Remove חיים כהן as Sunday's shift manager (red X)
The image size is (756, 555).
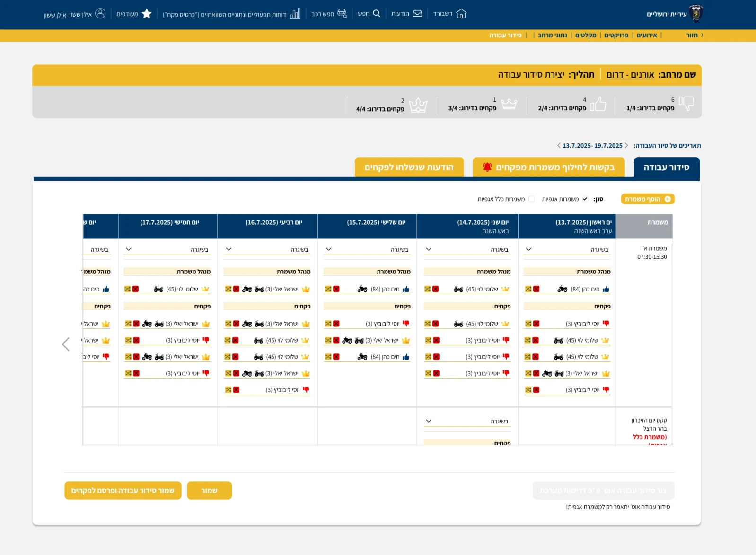click(536, 289)
